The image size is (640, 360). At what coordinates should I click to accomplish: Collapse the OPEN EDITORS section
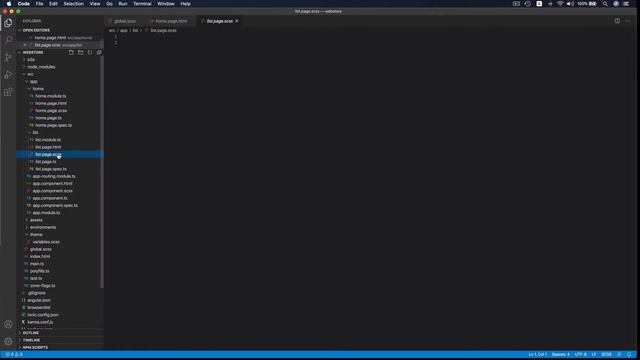pyautogui.click(x=36, y=30)
